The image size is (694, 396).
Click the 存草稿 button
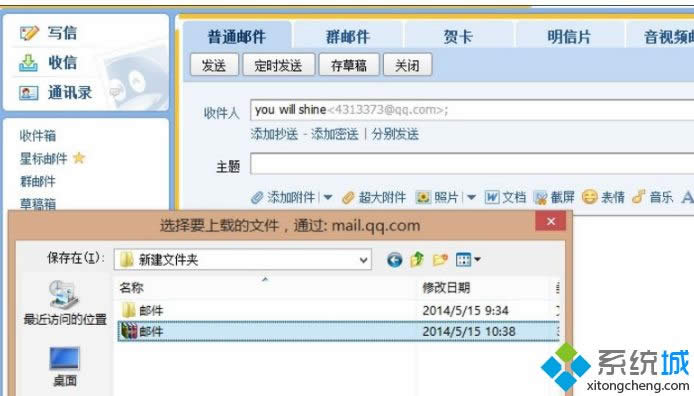tap(349, 65)
